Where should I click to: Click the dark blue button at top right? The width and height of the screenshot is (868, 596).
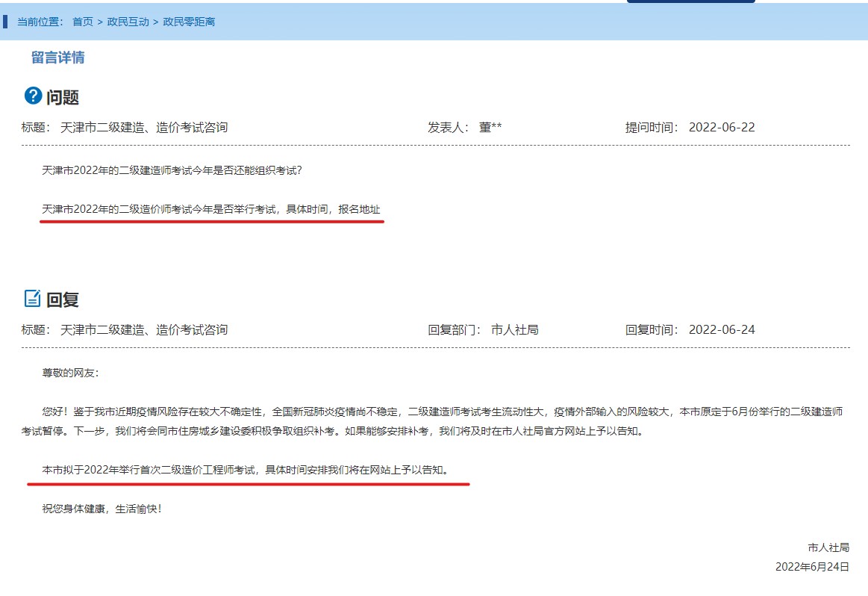click(690, 3)
